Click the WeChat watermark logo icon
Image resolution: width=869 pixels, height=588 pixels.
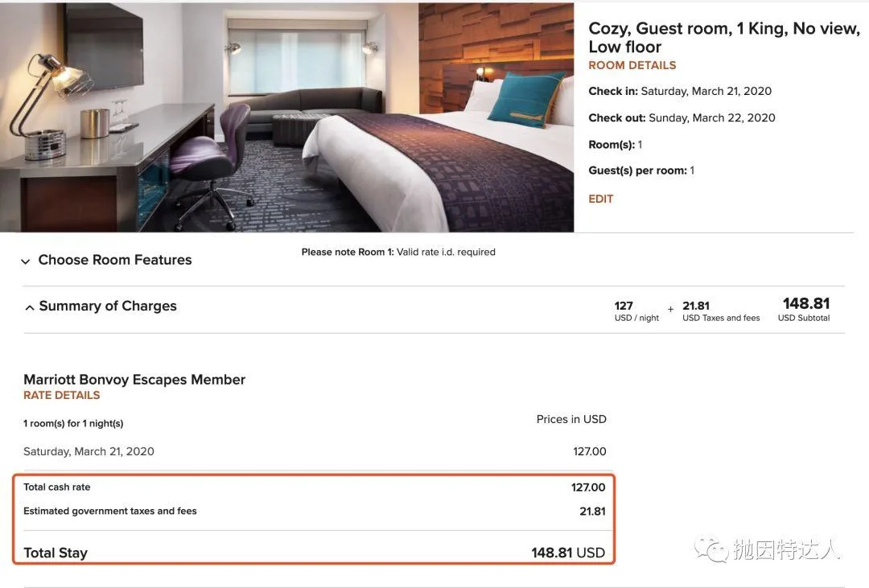[x=711, y=549]
